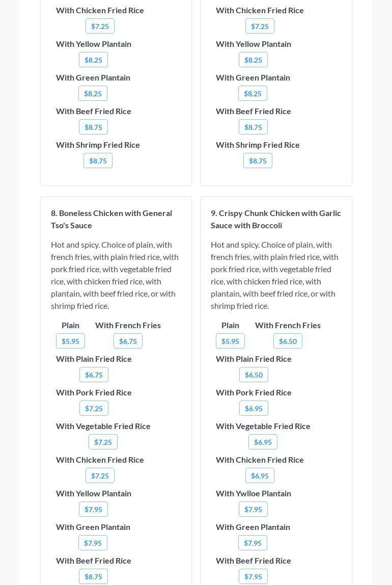Choose General Tso's With Chicken Fried Rice $7.25

pyautogui.click(x=100, y=475)
